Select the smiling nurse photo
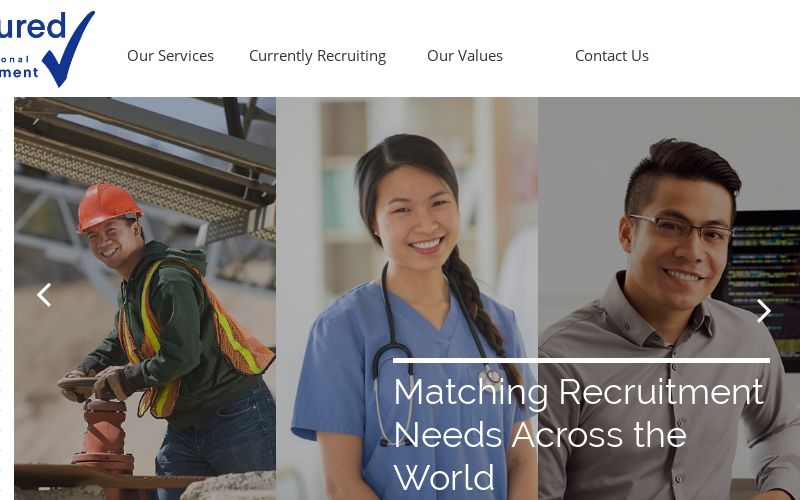Screen dimensions: 800x500 click(x=407, y=298)
